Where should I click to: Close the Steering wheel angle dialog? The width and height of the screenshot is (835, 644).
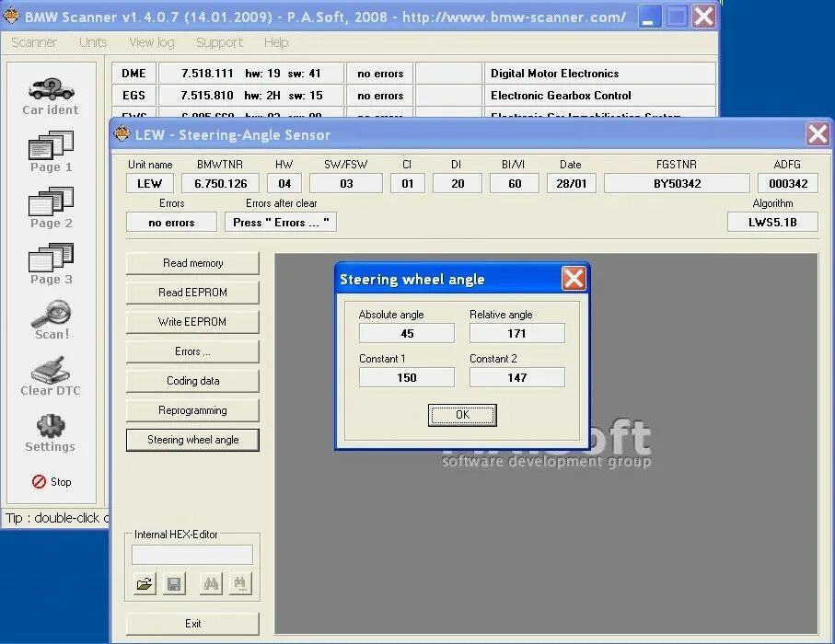tap(574, 279)
